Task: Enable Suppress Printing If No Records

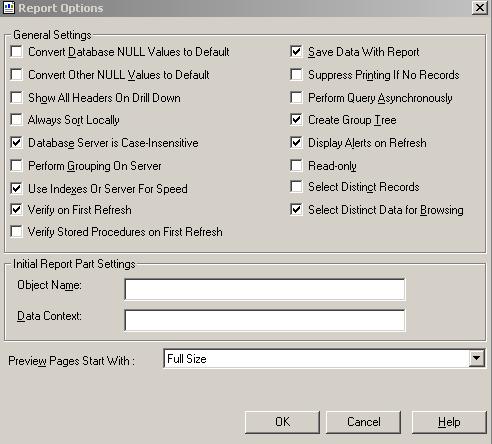Action: pyautogui.click(x=296, y=75)
